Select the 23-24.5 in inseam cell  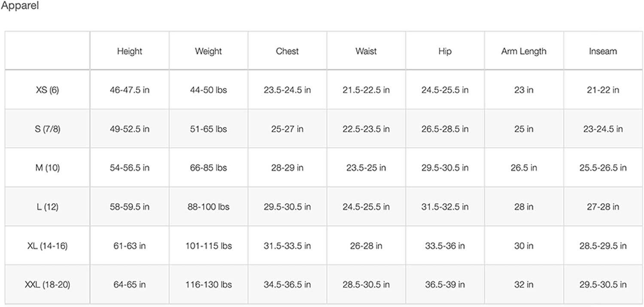(603, 129)
